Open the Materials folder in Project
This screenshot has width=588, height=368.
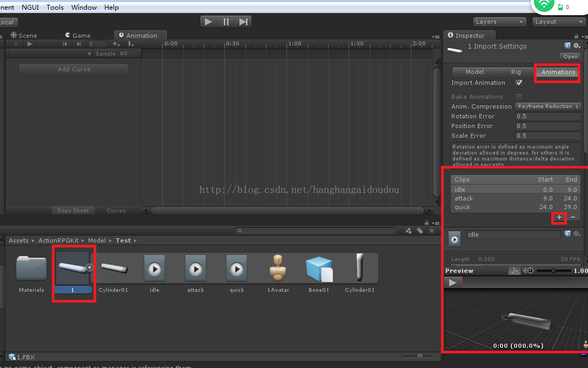tap(31, 268)
